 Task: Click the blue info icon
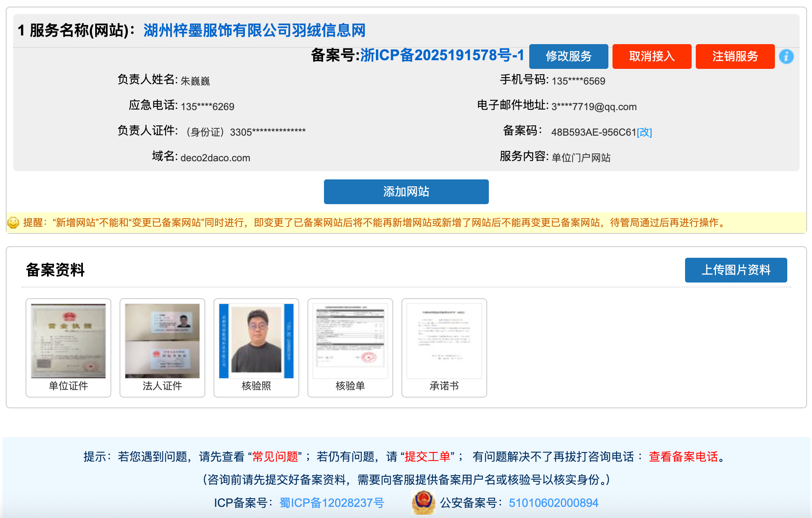point(786,57)
